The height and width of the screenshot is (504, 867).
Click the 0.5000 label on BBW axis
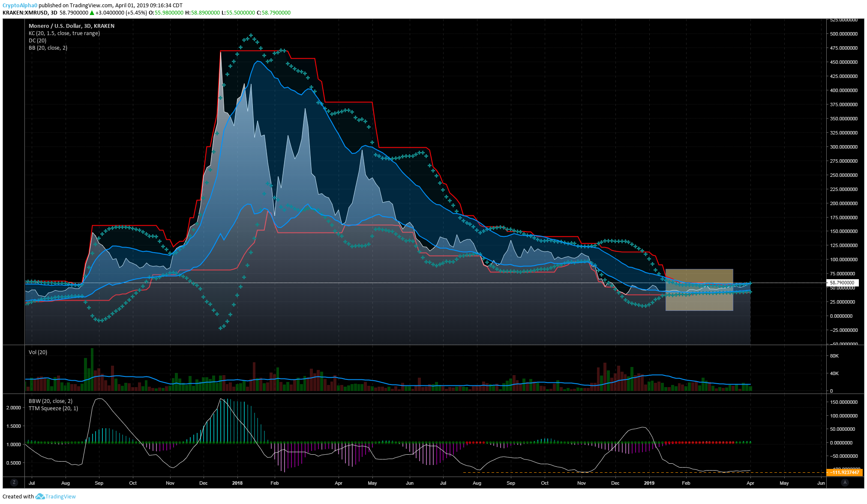point(14,463)
